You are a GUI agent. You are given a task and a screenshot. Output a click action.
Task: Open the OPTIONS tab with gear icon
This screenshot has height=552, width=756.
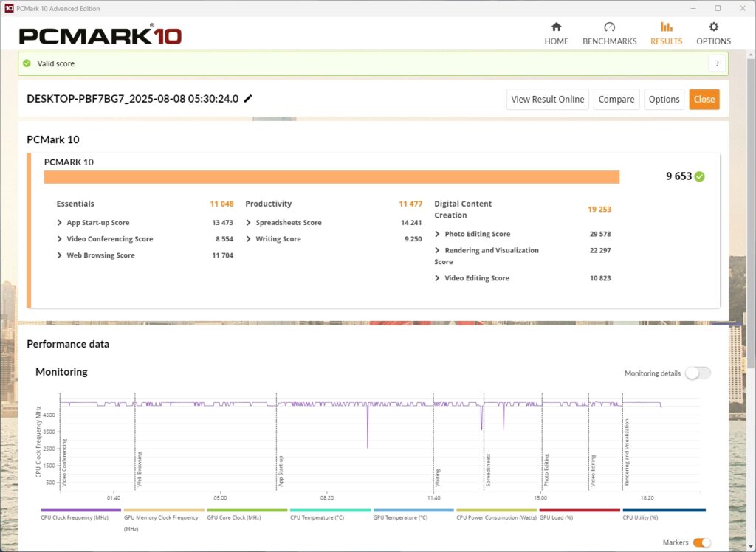point(714,34)
